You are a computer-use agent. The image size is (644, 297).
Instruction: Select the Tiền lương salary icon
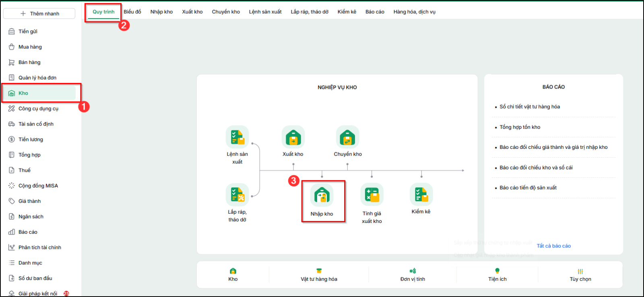point(12,139)
